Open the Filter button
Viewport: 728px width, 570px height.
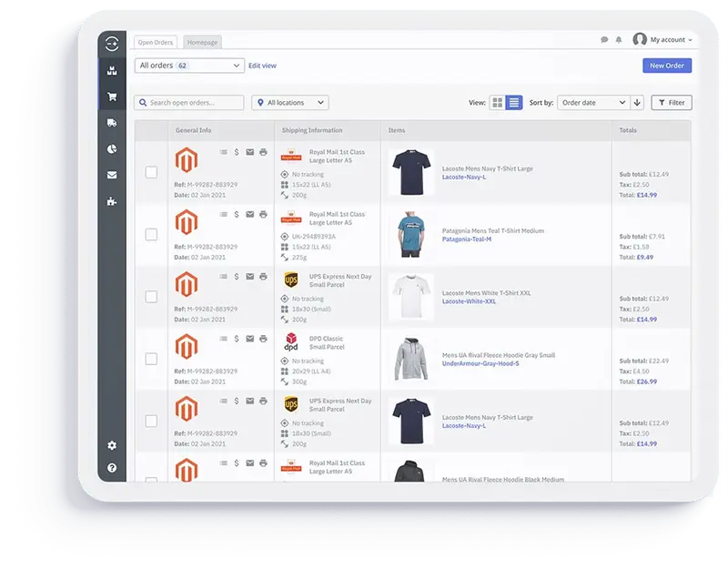[672, 103]
